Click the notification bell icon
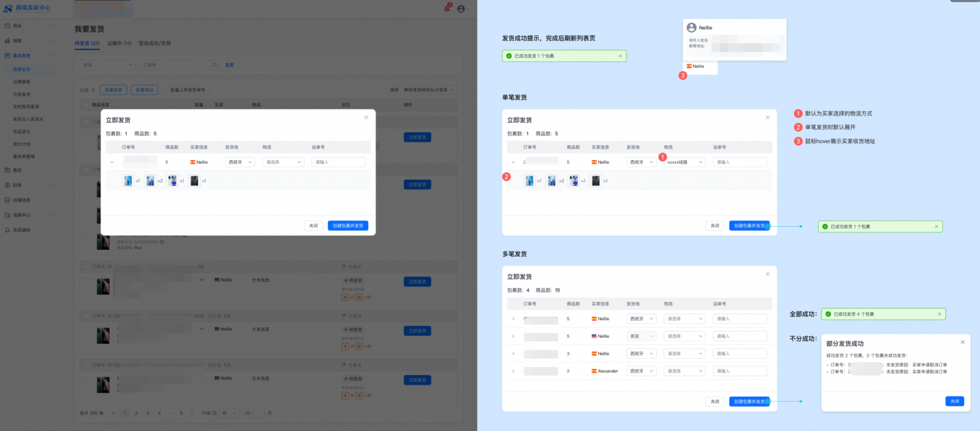This screenshot has width=980, height=431. pos(447,9)
